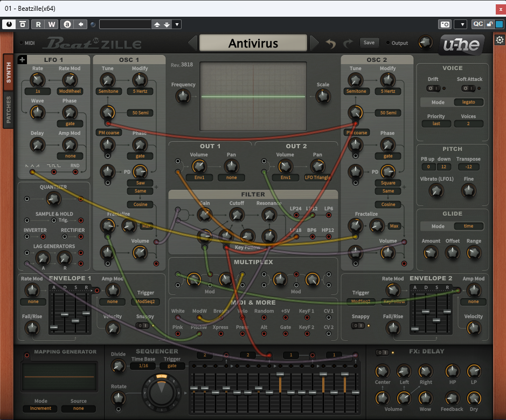Screen dimensions: 506x420
Task: Click the camera snapshot icon
Action: coord(445,24)
